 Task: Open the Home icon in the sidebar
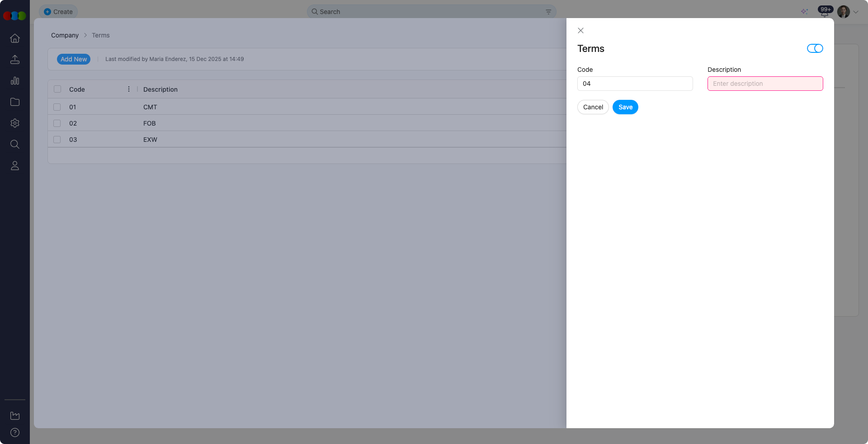pyautogui.click(x=15, y=38)
